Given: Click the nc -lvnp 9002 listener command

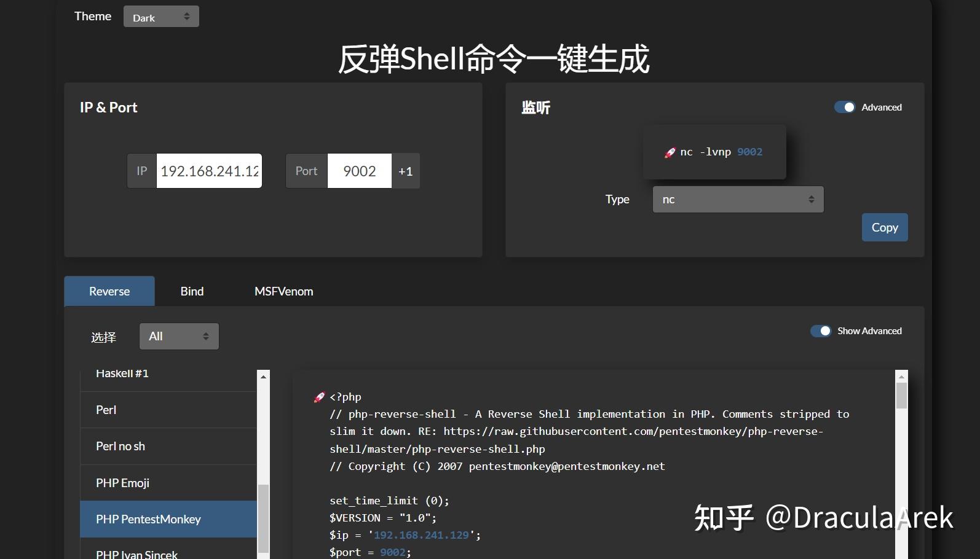Looking at the screenshot, I should 721,152.
